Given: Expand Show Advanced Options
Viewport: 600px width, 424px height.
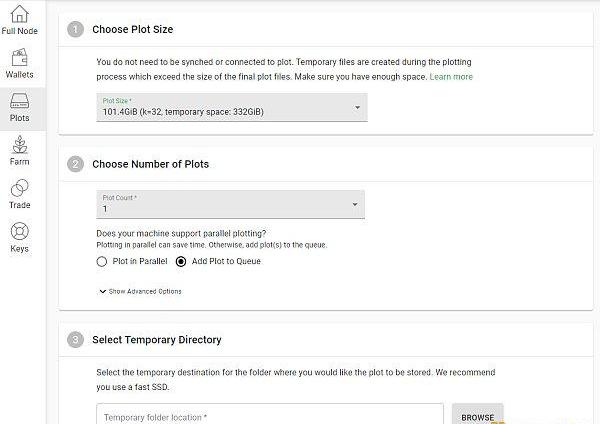Looking at the screenshot, I should pos(140,292).
